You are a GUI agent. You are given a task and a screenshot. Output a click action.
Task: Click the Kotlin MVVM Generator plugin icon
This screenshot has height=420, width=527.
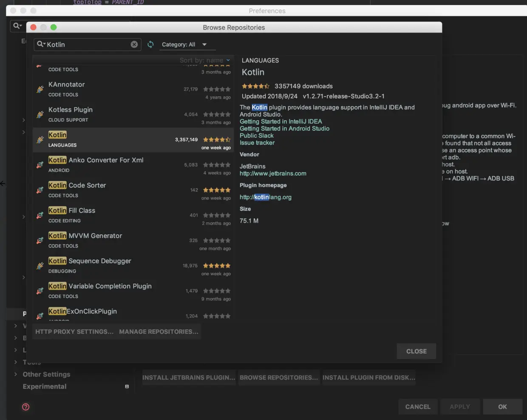[x=40, y=241]
